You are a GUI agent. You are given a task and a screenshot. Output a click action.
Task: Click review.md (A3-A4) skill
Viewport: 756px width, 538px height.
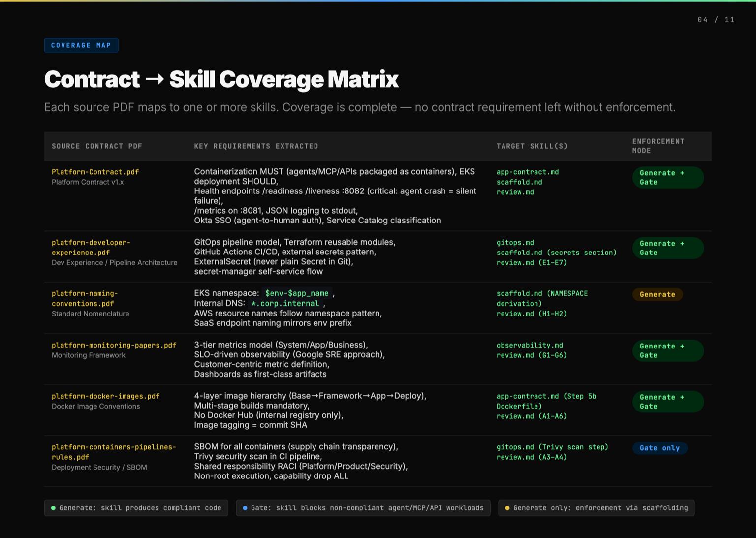(532, 457)
